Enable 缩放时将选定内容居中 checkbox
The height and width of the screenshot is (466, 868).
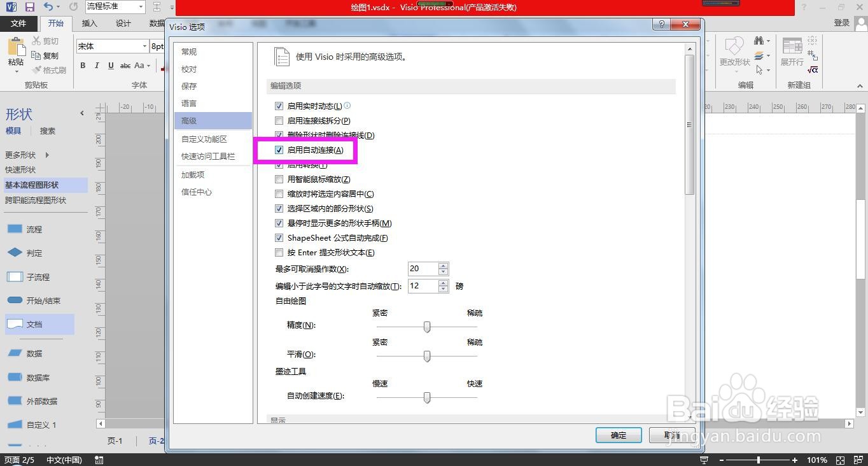click(279, 194)
